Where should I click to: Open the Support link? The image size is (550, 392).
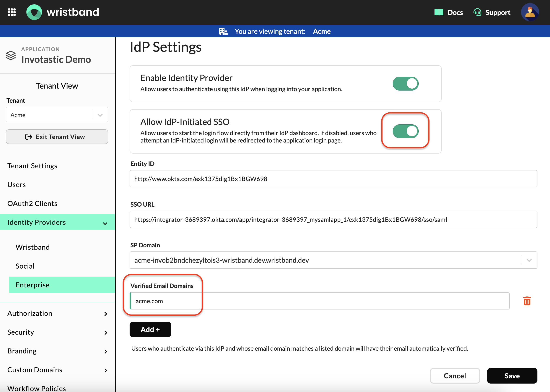pos(498,12)
